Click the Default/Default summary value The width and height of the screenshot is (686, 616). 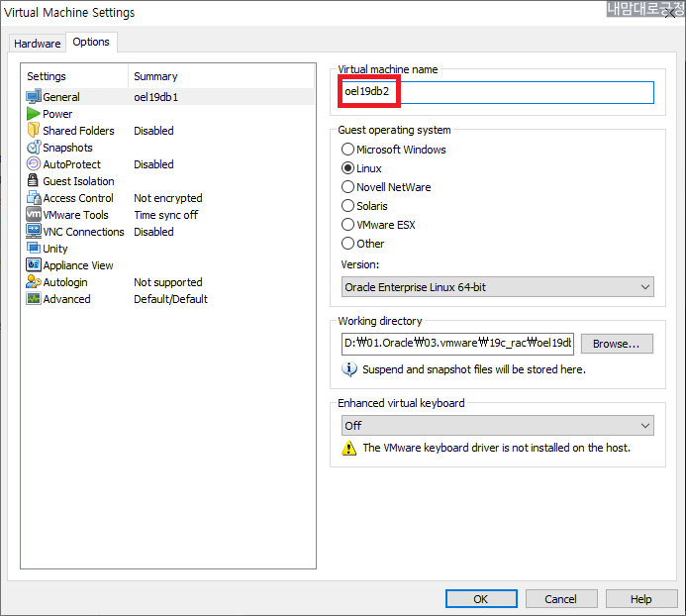pos(170,299)
